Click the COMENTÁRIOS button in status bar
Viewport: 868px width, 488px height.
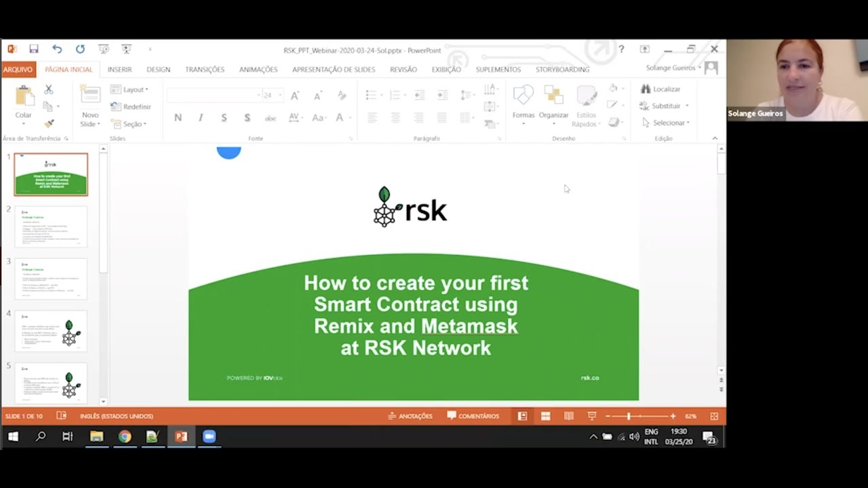pos(473,416)
